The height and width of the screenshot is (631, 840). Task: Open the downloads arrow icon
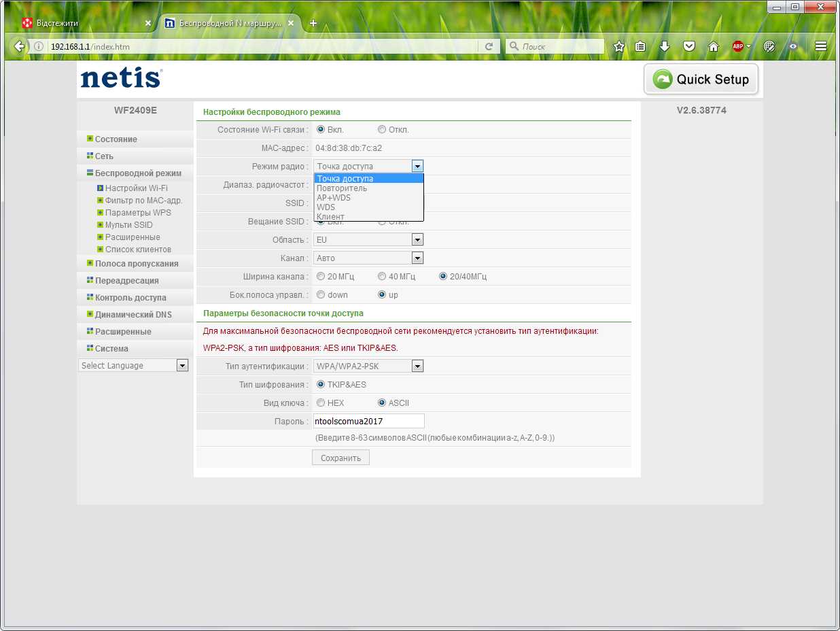coord(665,46)
